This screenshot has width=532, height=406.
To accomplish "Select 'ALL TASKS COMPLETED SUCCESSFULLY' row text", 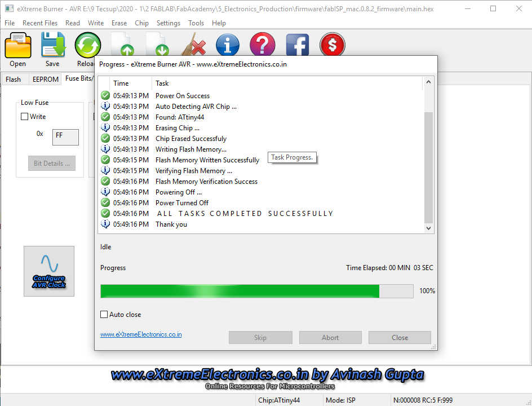I will point(245,214).
